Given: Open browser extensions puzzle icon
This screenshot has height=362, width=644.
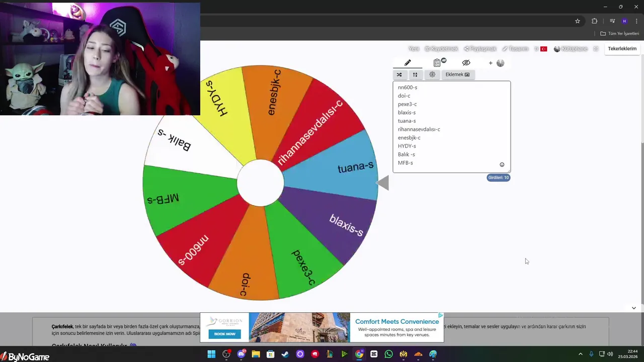Looking at the screenshot, I should [594, 21].
